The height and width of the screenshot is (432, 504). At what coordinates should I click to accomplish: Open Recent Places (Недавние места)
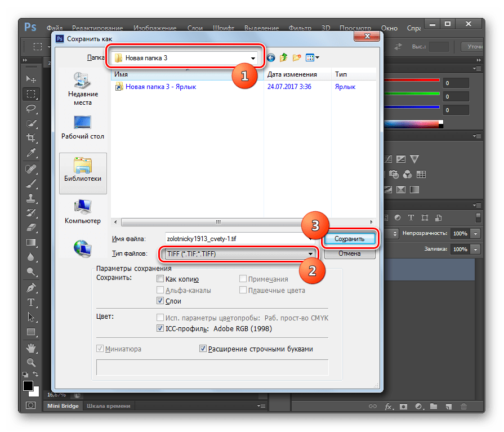(83, 89)
